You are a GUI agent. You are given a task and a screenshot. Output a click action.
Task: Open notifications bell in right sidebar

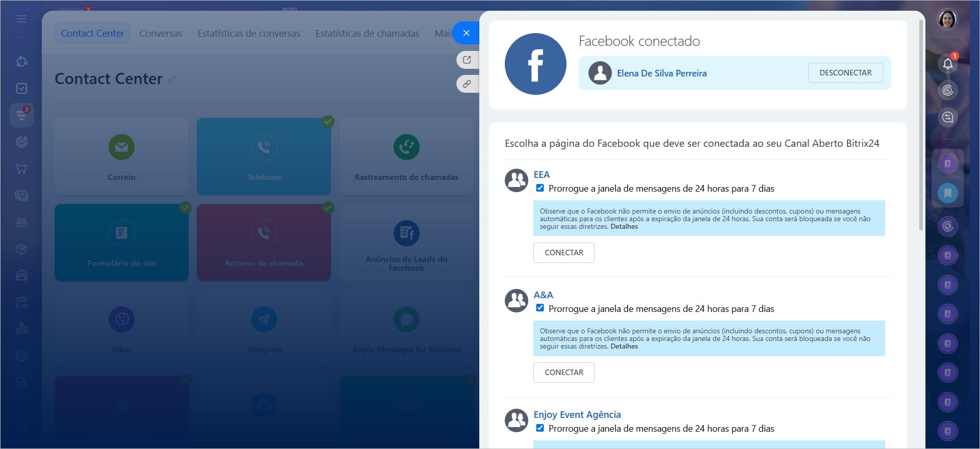(947, 64)
